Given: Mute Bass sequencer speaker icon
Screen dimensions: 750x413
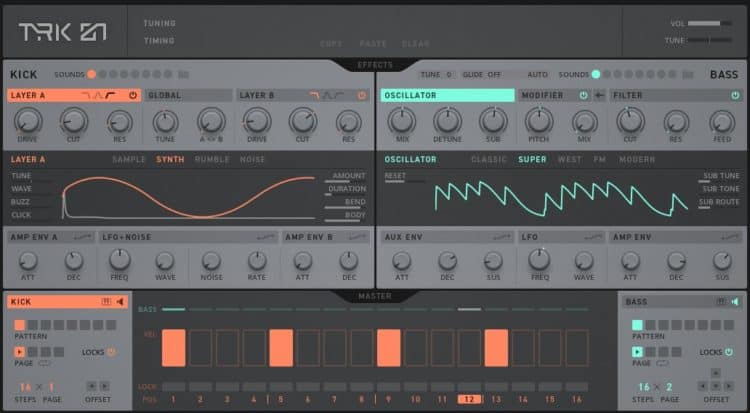Looking at the screenshot, I should pyautogui.click(x=735, y=301).
